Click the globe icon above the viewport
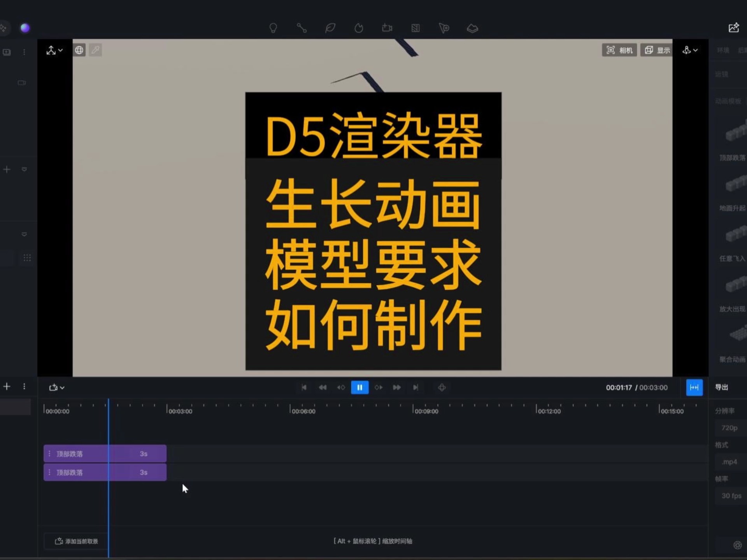The image size is (747, 560). click(x=79, y=50)
